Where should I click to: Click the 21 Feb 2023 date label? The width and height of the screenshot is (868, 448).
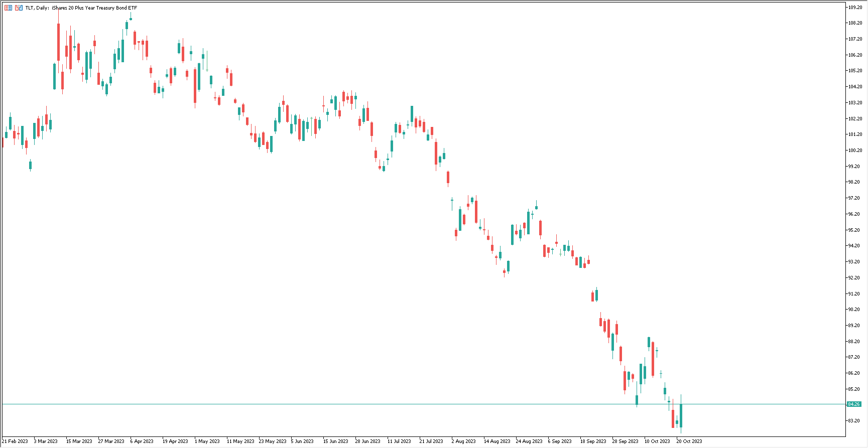(x=15, y=441)
